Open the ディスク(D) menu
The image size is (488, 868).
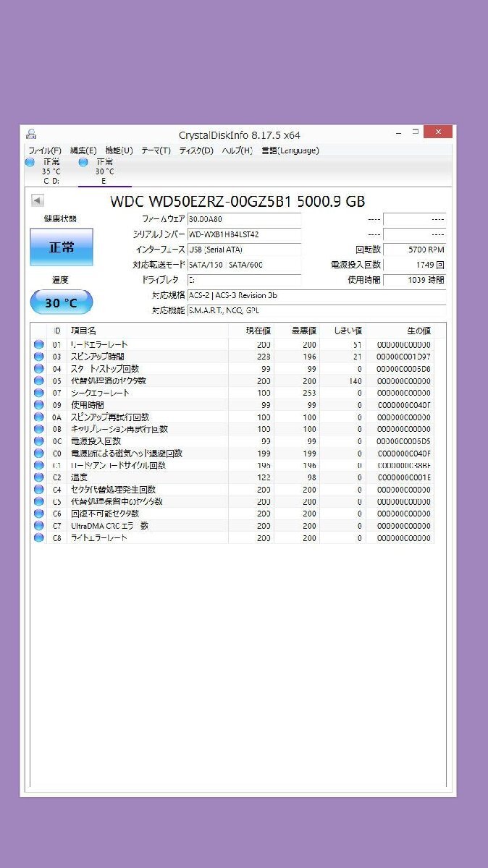196,150
